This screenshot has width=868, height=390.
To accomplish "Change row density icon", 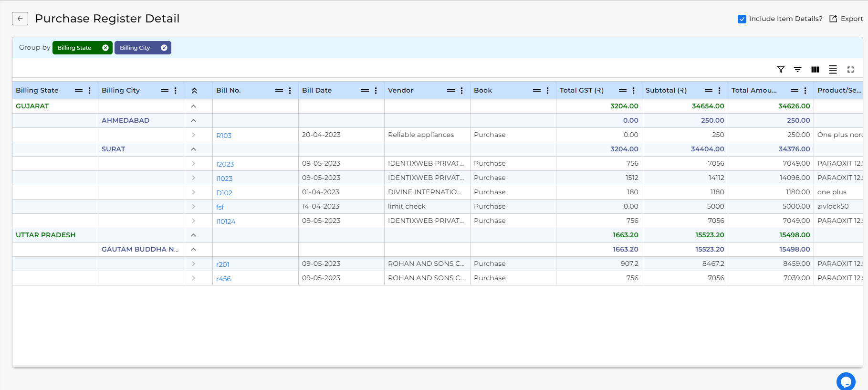I will pos(833,70).
